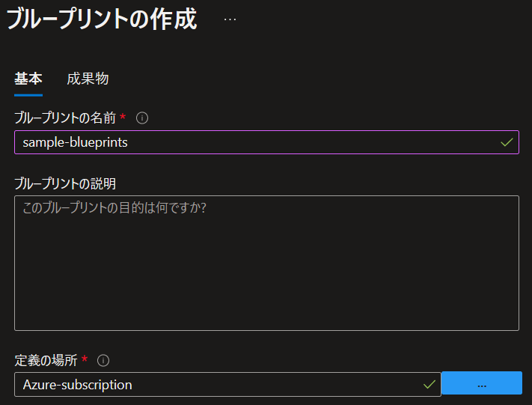Screen dimensions: 532x405
Task: Click the Azure-subscription text value
Action: click(77, 385)
